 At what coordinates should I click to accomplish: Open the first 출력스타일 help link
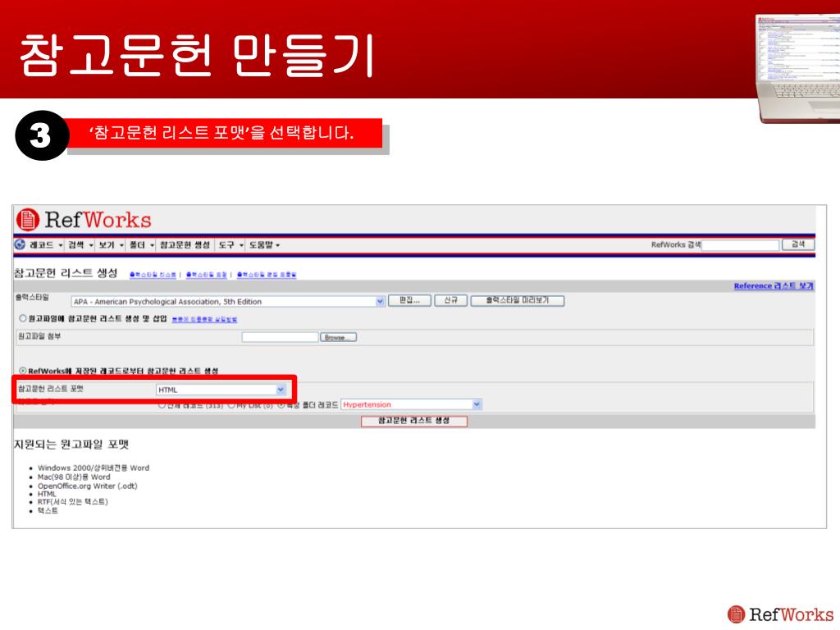[x=153, y=274]
